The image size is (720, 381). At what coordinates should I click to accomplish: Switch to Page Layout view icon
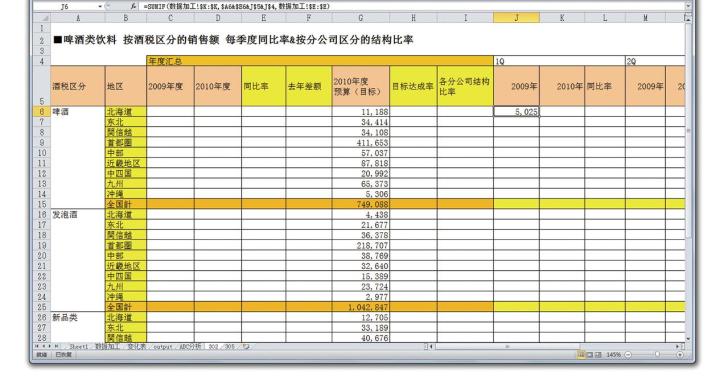point(590,355)
